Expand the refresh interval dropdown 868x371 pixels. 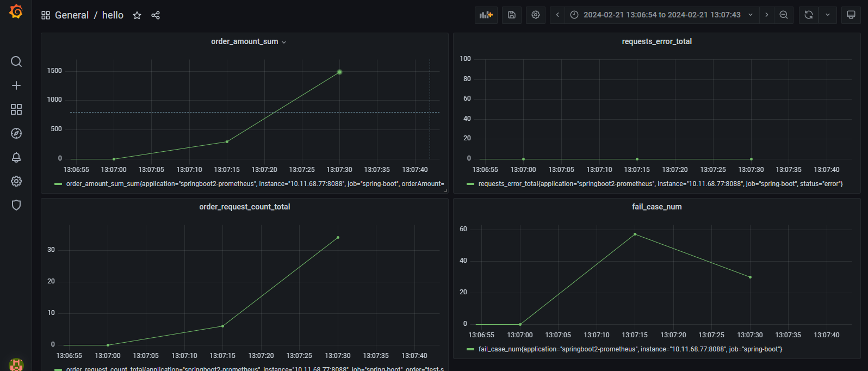coord(828,15)
